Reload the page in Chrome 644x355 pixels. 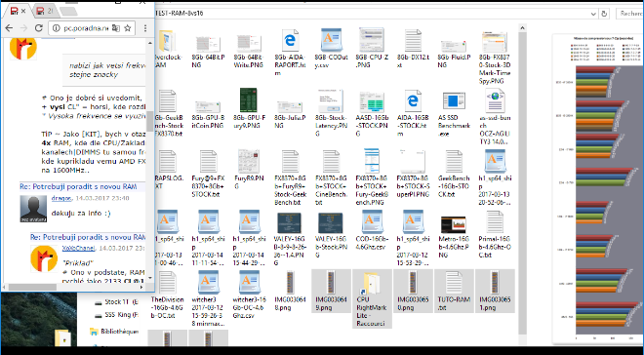pyautogui.click(x=39, y=28)
